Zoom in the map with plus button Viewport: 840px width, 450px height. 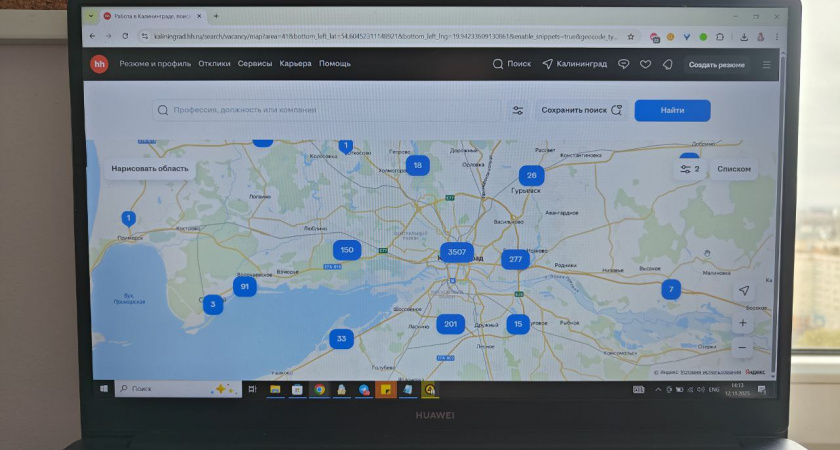pos(742,324)
